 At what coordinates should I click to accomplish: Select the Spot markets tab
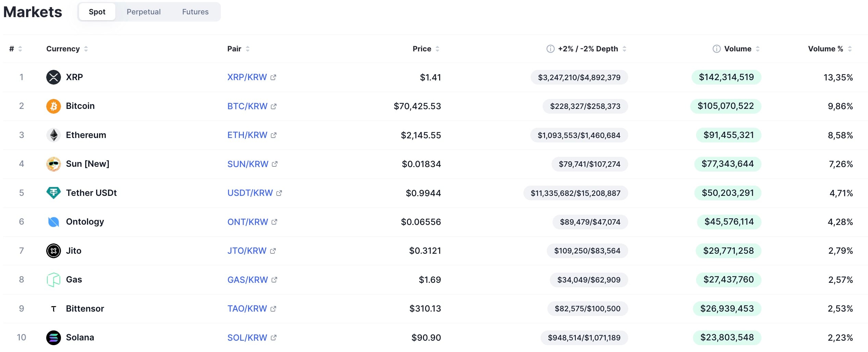(97, 12)
